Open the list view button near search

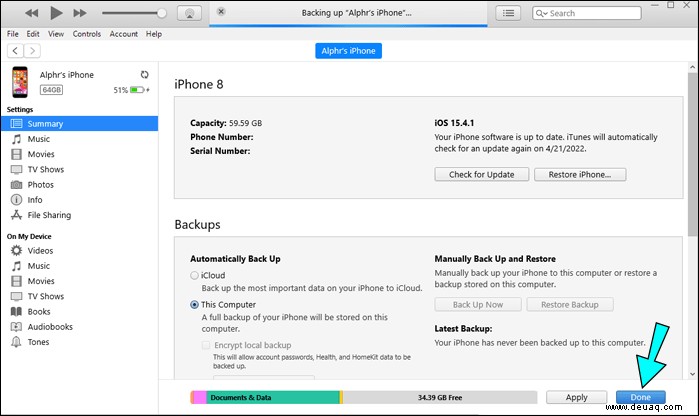pyautogui.click(x=508, y=13)
